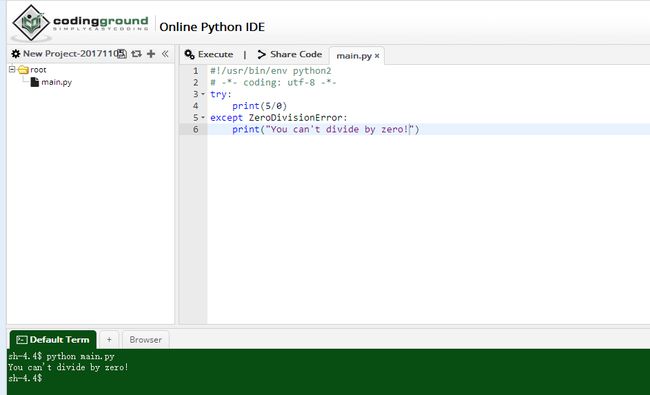The image size is (650, 395).
Task: Click the 'try:' keyword in editor
Action: [221, 95]
